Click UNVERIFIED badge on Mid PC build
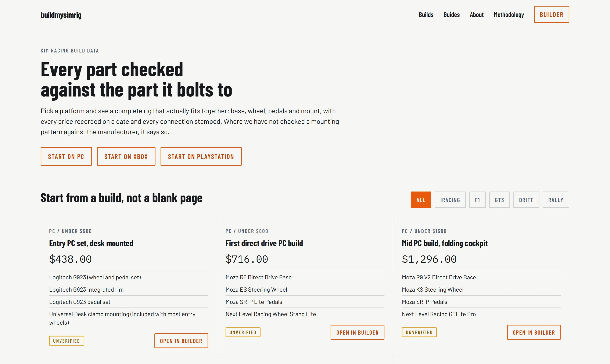Screen dimensions: 610x364 (419, 332)
